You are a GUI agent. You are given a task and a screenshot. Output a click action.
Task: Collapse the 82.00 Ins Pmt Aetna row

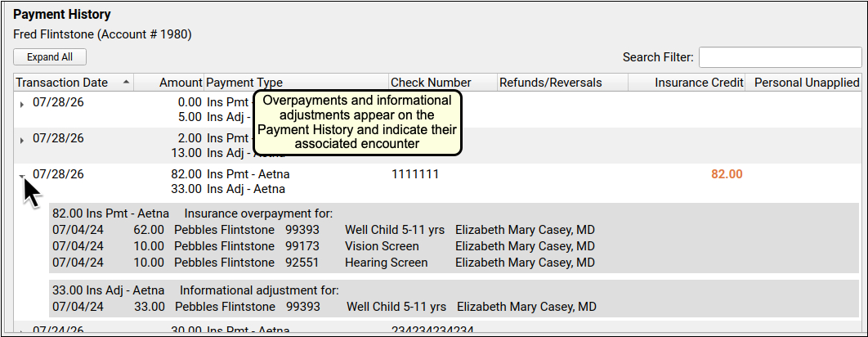point(22,176)
